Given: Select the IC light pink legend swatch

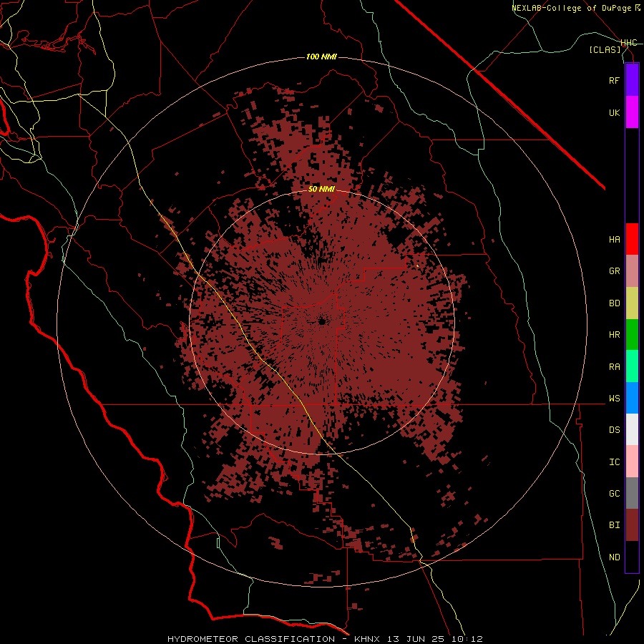Looking at the screenshot, I should click(632, 462).
